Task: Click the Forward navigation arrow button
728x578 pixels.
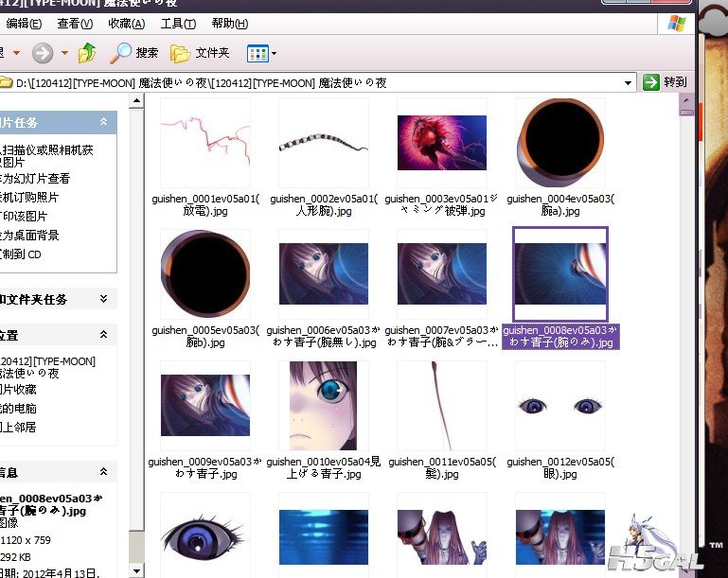Action: (43, 53)
